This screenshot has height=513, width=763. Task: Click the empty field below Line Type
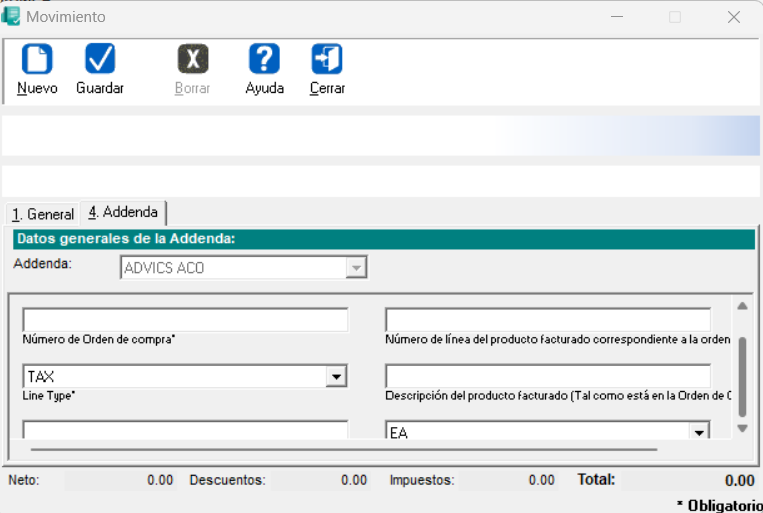185,430
